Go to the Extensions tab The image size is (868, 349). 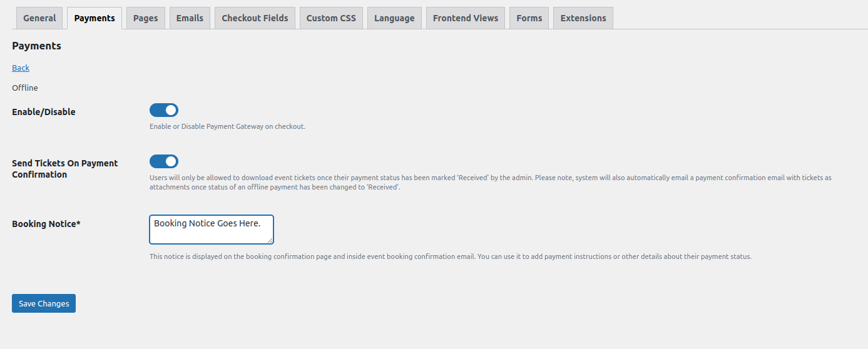583,18
